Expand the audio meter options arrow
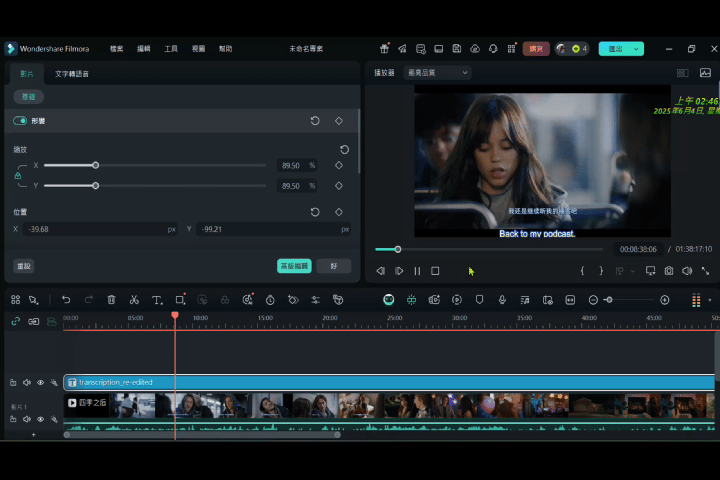The width and height of the screenshot is (720, 480). pos(710,300)
